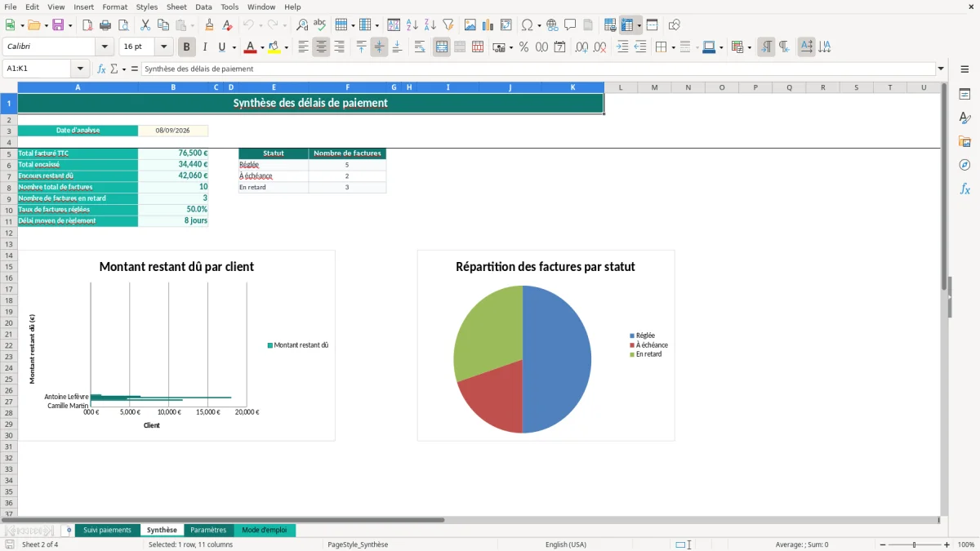The height and width of the screenshot is (551, 980).
Task: Expand the formula bar
Action: pyautogui.click(x=941, y=69)
